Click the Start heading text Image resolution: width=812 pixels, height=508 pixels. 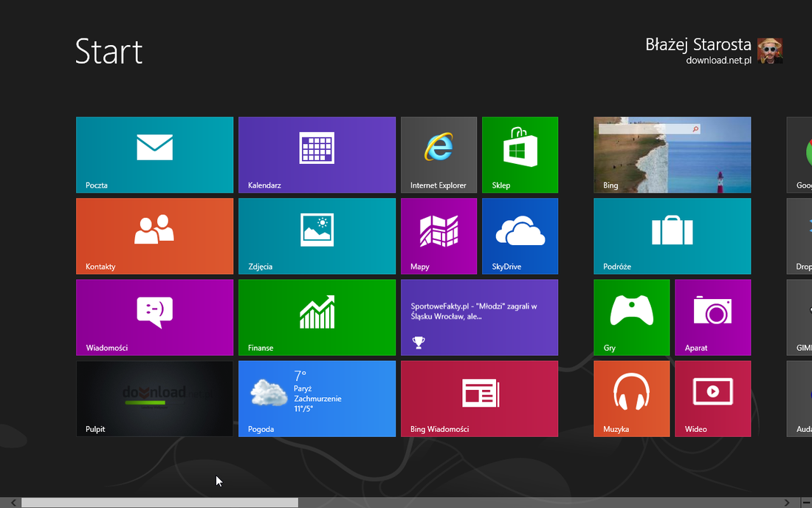click(x=109, y=51)
